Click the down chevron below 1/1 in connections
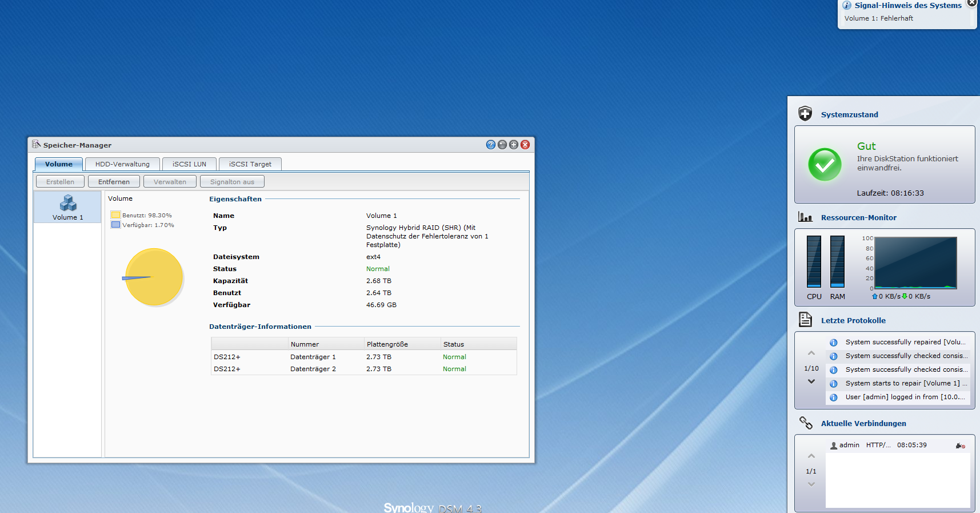Screen dimensions: 980x513 811,484
